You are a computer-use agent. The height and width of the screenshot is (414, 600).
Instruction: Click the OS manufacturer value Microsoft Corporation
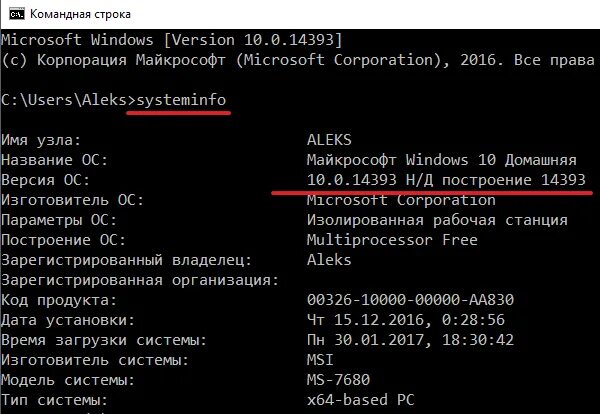[387, 200]
